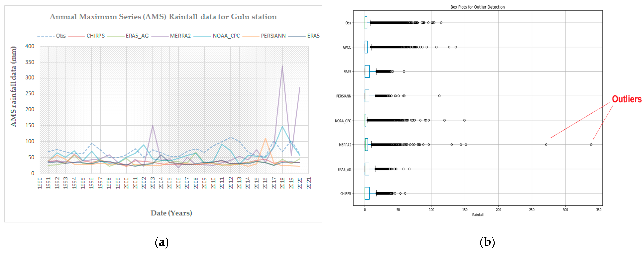Select the ERA5_AG legend entry

click(x=137, y=36)
